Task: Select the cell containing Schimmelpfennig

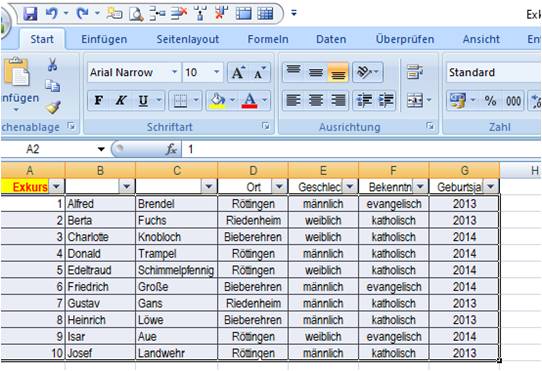Action: tap(176, 270)
